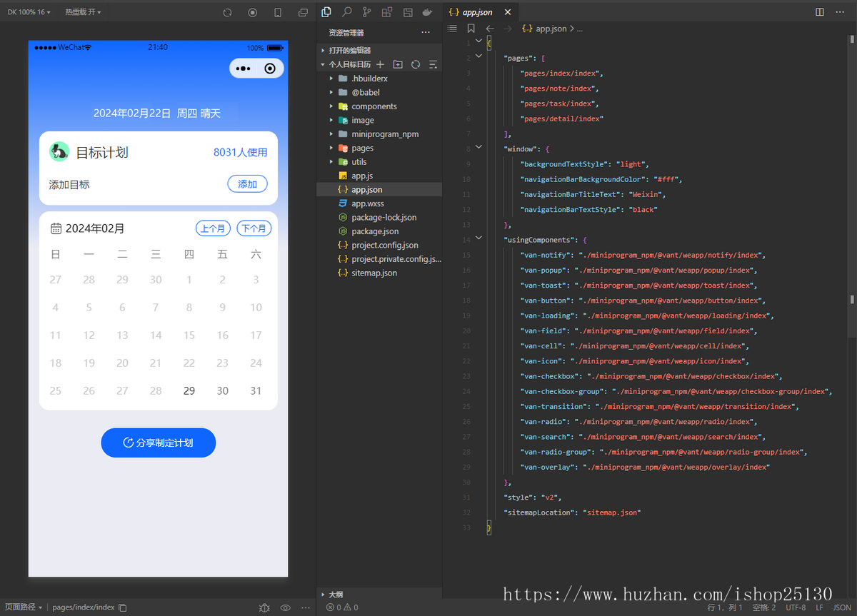Change the JSON language mode
Screen dimensions: 857x616
(x=842, y=607)
